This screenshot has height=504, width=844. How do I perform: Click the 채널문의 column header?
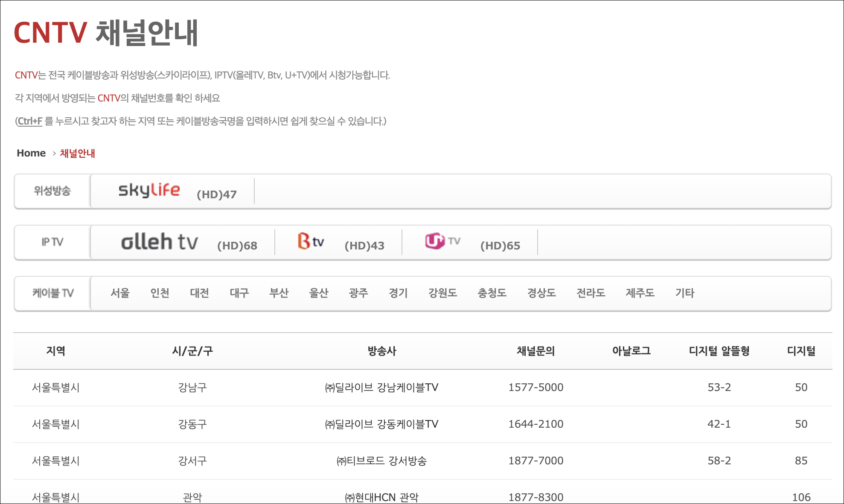[536, 351]
